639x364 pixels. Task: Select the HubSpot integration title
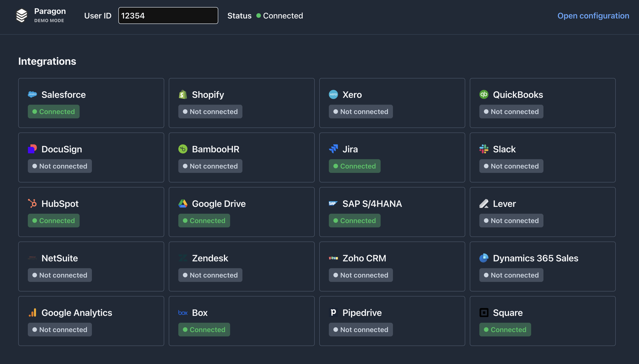pyautogui.click(x=60, y=204)
